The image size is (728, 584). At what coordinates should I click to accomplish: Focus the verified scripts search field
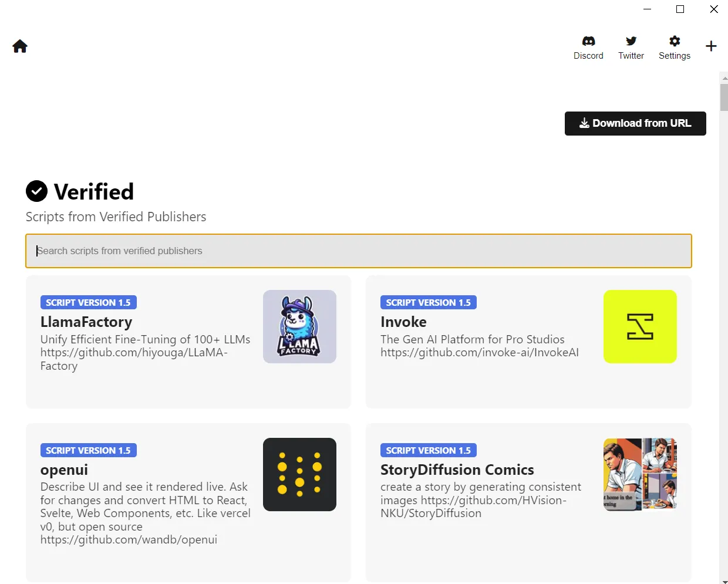(x=358, y=251)
